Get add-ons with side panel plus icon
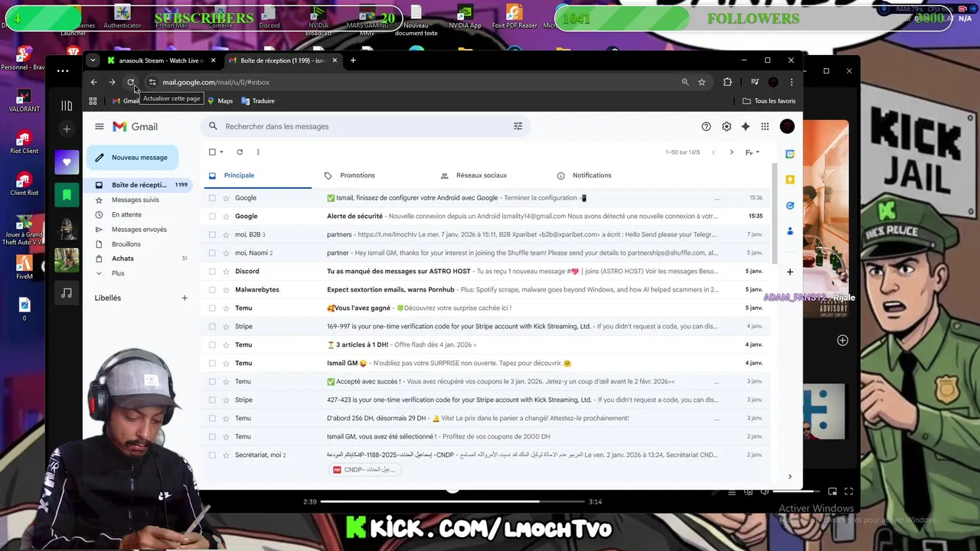The width and height of the screenshot is (980, 551). 790,272
